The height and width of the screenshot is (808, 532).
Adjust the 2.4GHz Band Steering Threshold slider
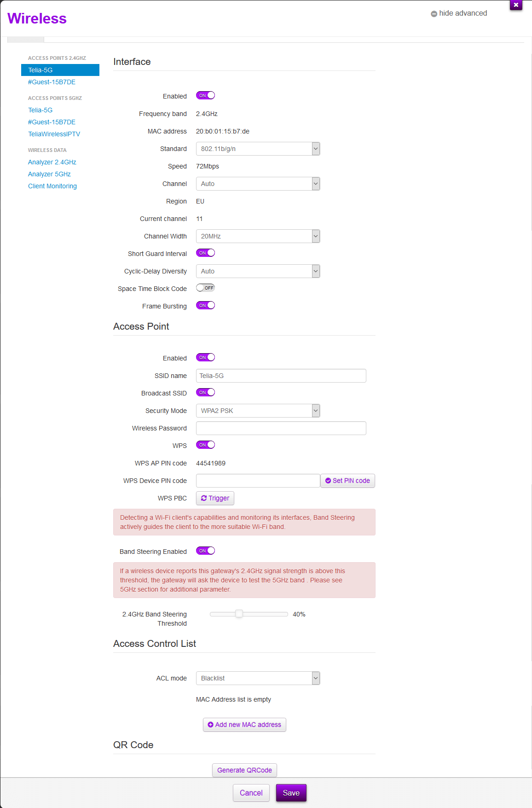click(x=239, y=614)
